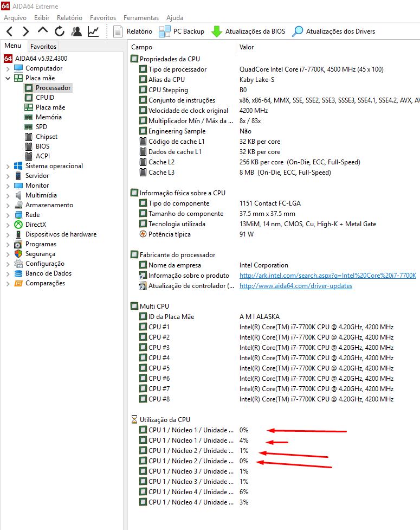This screenshot has width=420, height=530.
Task: Switch to the Favoritos sidebar tab
Action: (x=43, y=46)
